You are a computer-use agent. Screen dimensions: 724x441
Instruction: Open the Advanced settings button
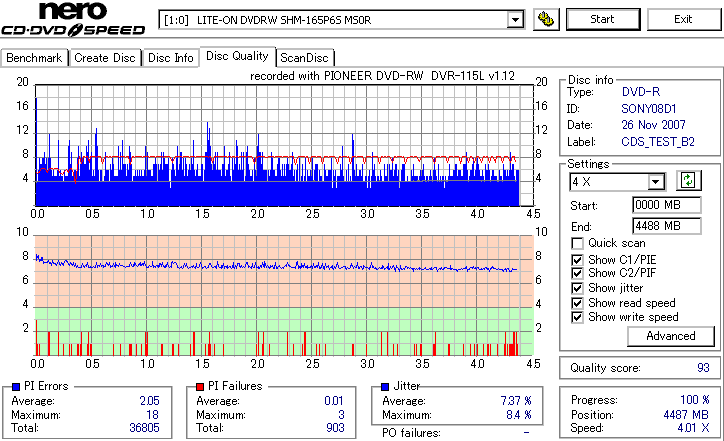click(x=670, y=336)
